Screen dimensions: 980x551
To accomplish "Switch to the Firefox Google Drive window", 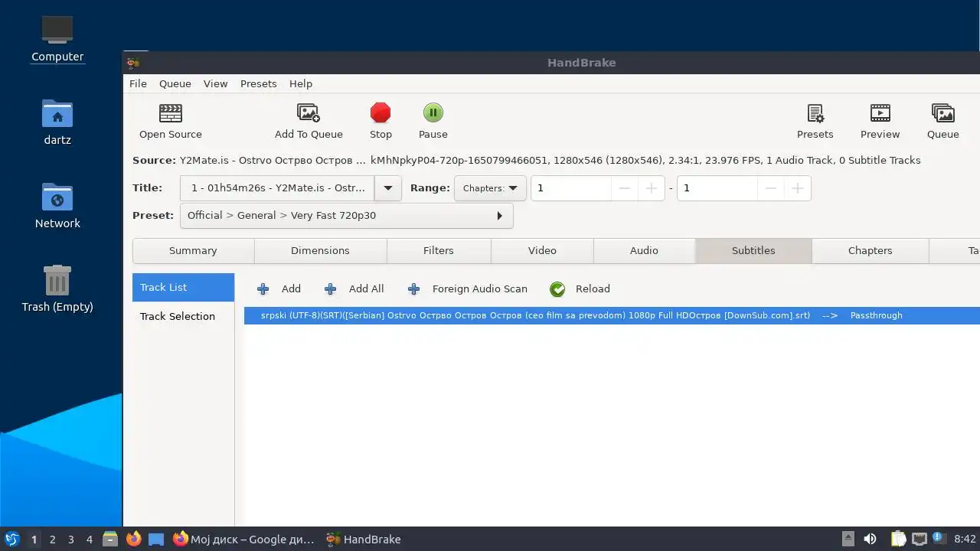I will [x=243, y=539].
